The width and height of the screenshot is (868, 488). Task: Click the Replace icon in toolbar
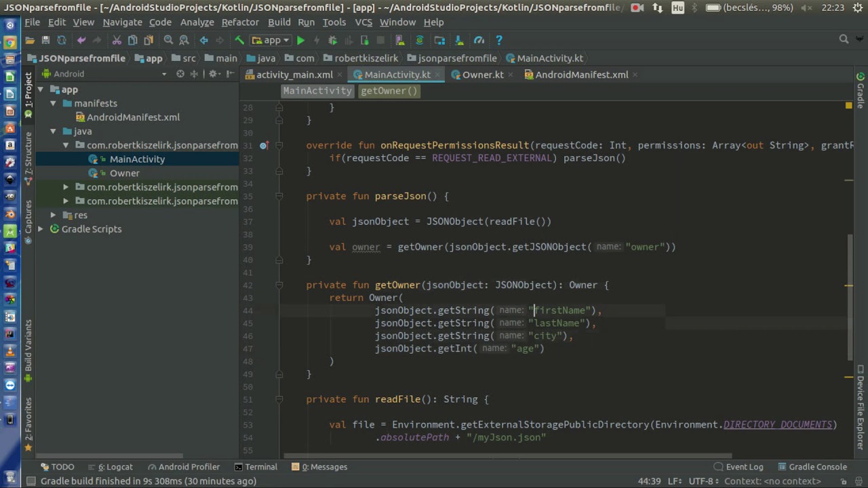point(184,40)
